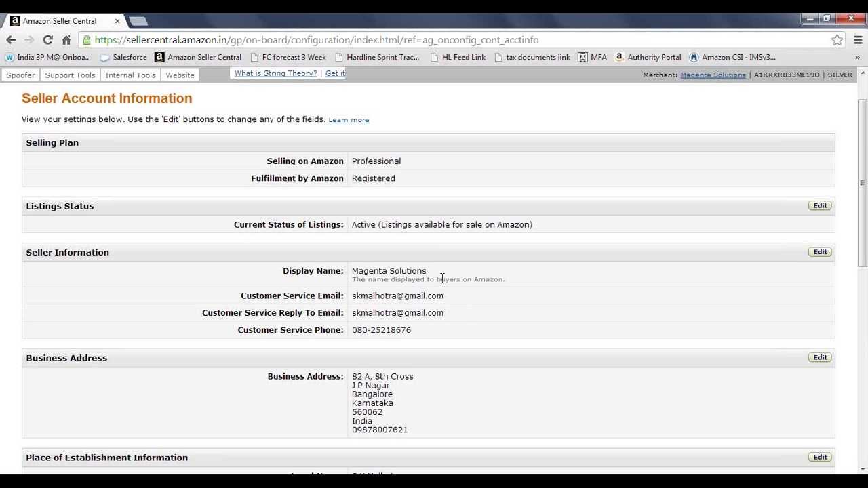Open India 3P M@ Onboa... bookmark
This screenshot has height=488, width=868.
[47, 57]
